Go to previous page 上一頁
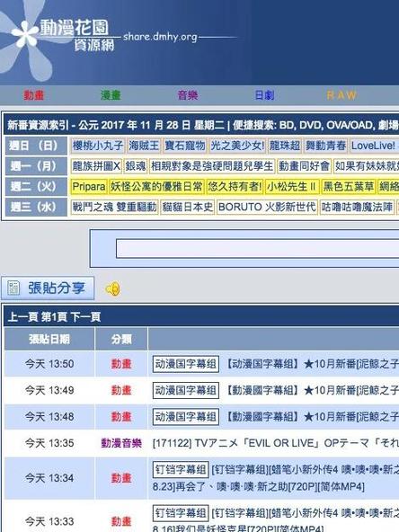 tap(22, 317)
